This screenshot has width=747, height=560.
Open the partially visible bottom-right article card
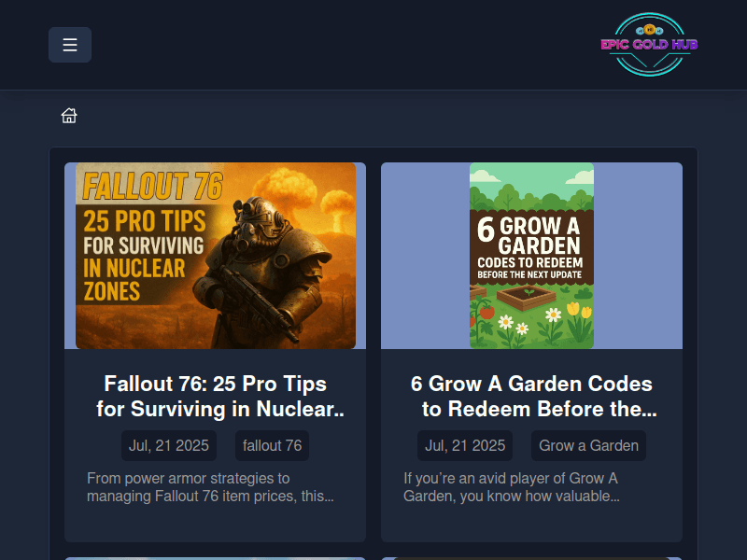[531, 557]
